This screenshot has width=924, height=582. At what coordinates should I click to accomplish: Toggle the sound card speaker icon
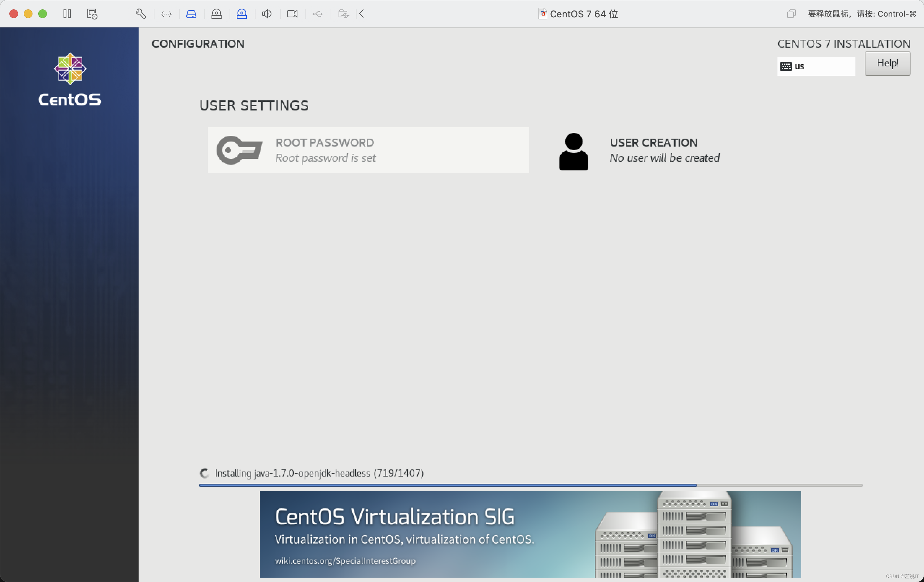coord(267,14)
